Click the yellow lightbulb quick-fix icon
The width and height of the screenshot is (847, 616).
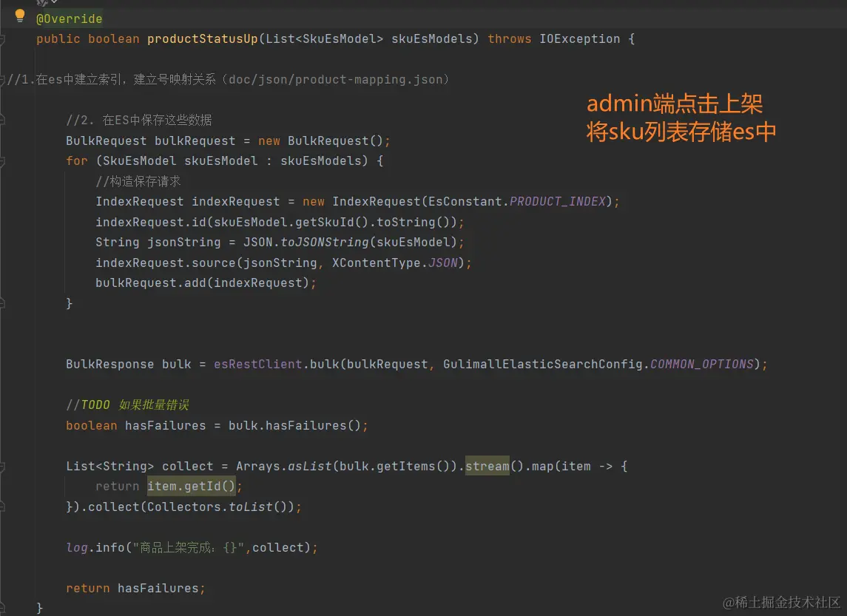tap(20, 16)
